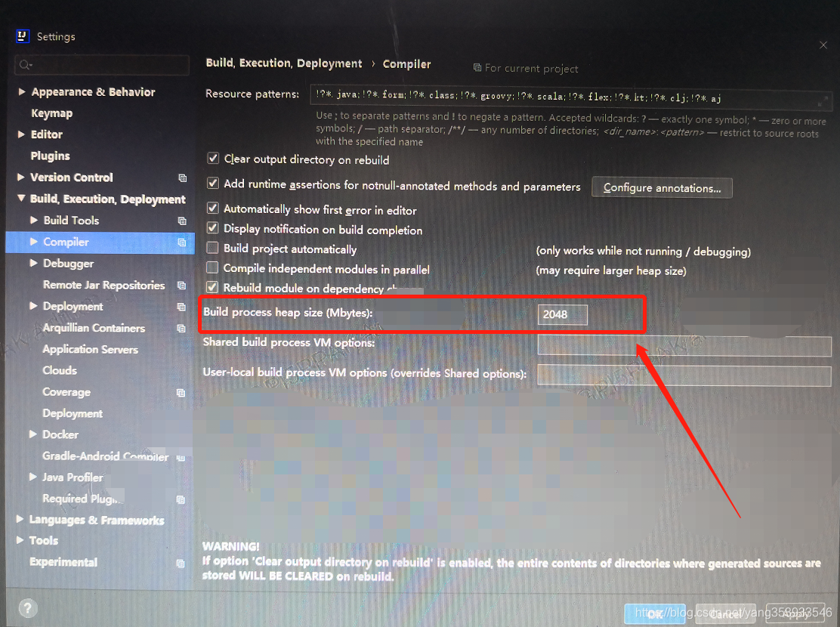The image size is (840, 627).
Task: Toggle Clear output directory on rebuild
Action: (213, 158)
